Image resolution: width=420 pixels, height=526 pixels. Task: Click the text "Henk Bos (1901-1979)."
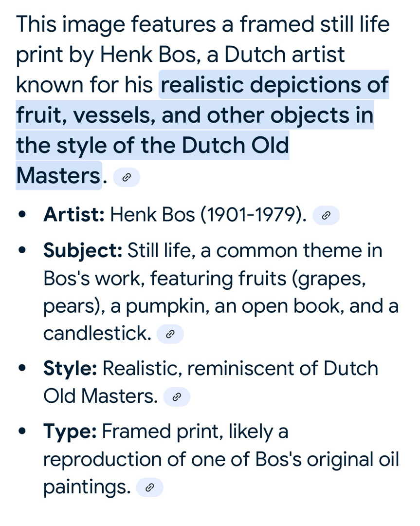click(x=209, y=215)
